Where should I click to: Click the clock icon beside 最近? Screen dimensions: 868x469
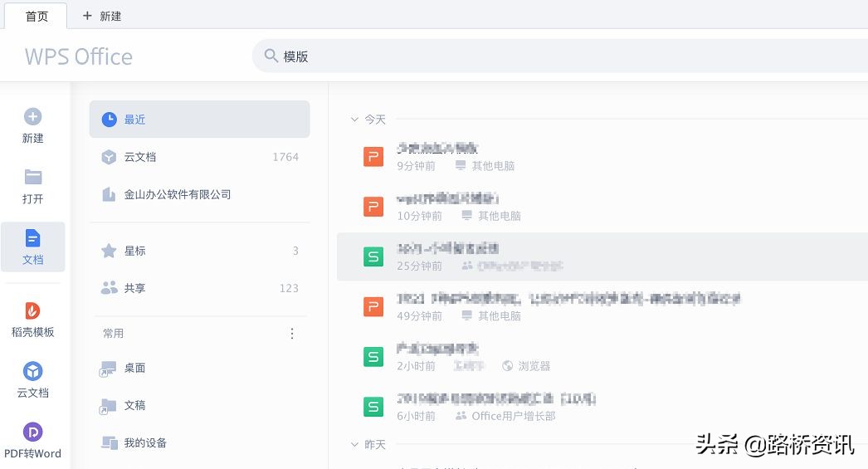tap(109, 119)
